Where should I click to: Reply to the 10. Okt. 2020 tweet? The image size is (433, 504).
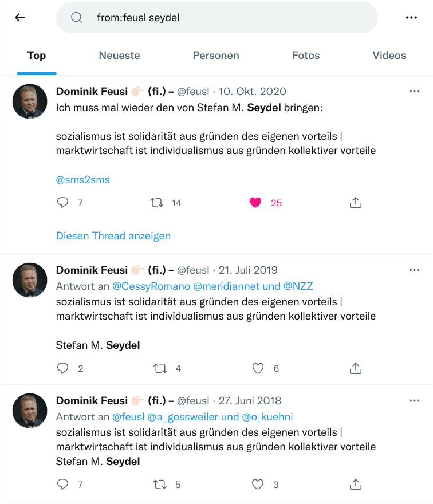click(63, 203)
